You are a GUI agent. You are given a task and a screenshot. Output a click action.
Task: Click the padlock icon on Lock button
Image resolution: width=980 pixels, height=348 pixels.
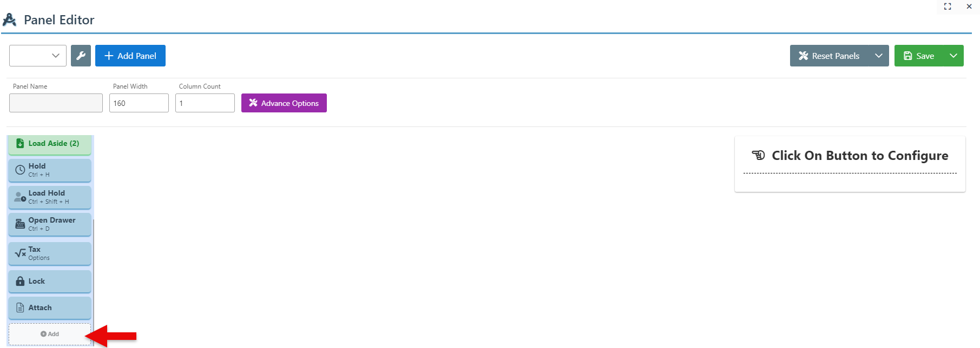coord(20,281)
